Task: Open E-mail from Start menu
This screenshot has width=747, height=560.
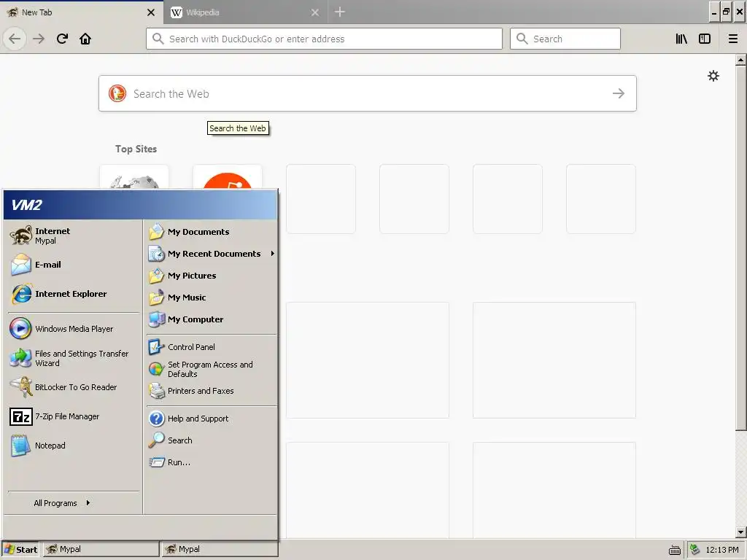Action: pos(74,265)
